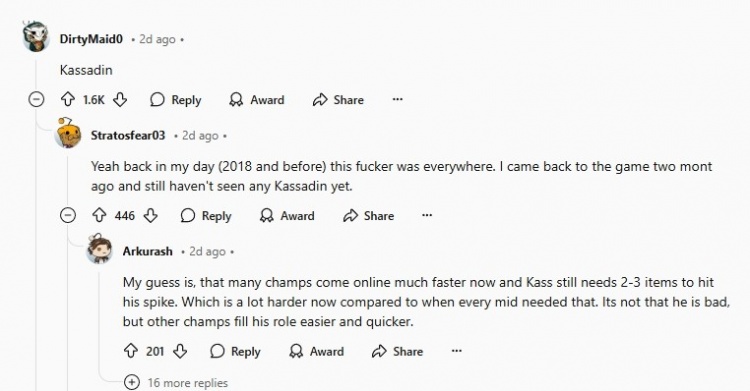Open the Stratosfear03 username link
This screenshot has height=391, width=750.
pyautogui.click(x=128, y=135)
